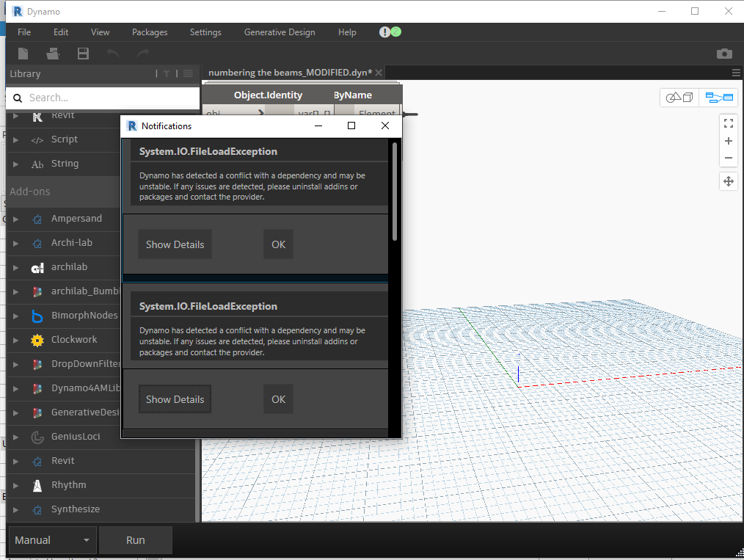Click the Rhythm metronome package icon

(37, 485)
